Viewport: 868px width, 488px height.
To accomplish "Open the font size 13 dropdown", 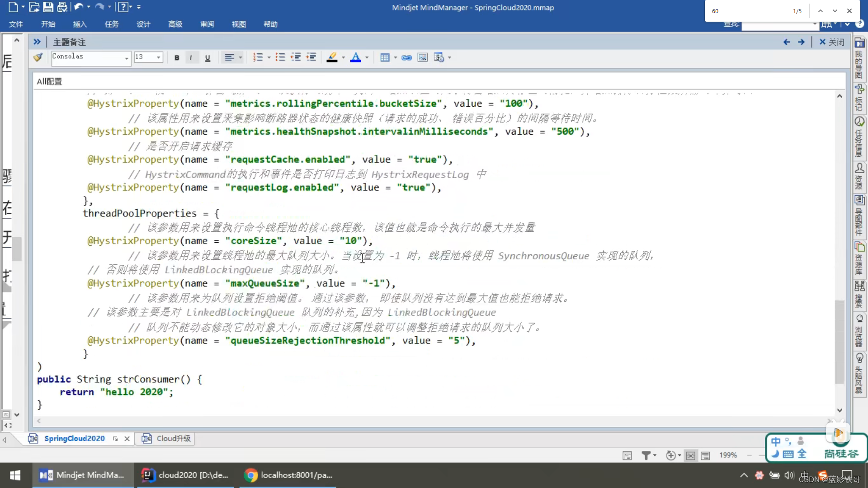I will [158, 57].
